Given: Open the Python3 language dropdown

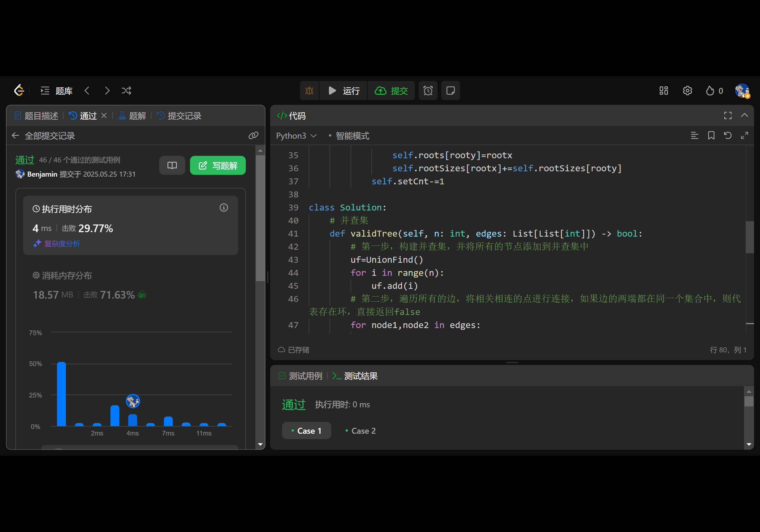Looking at the screenshot, I should point(296,136).
